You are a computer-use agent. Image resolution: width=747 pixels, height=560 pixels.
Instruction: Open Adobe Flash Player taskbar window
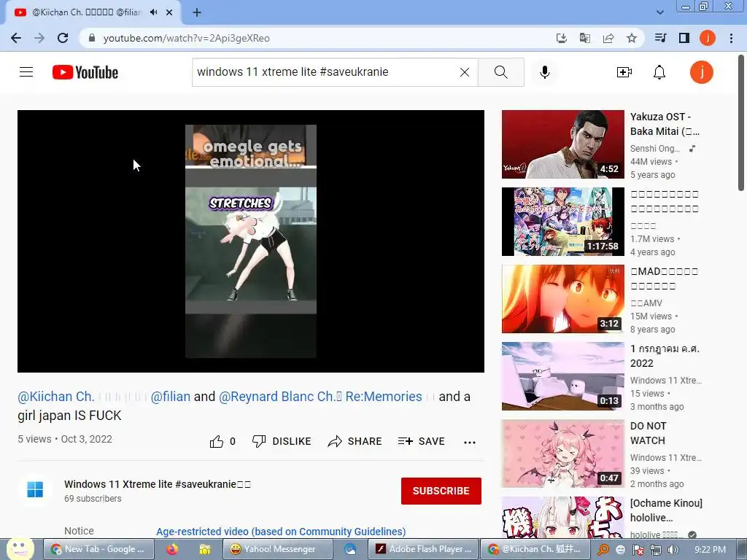(422, 549)
